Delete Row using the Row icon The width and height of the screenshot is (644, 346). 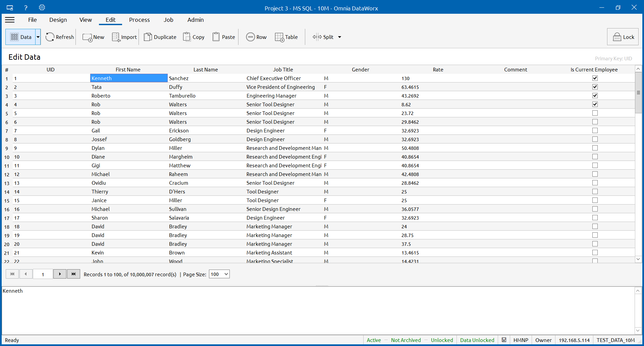pos(250,37)
